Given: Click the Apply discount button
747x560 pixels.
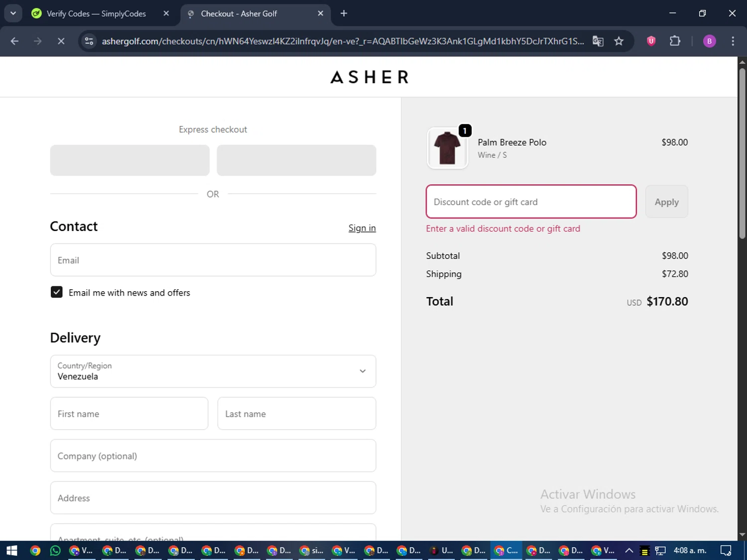Looking at the screenshot, I should (x=667, y=202).
